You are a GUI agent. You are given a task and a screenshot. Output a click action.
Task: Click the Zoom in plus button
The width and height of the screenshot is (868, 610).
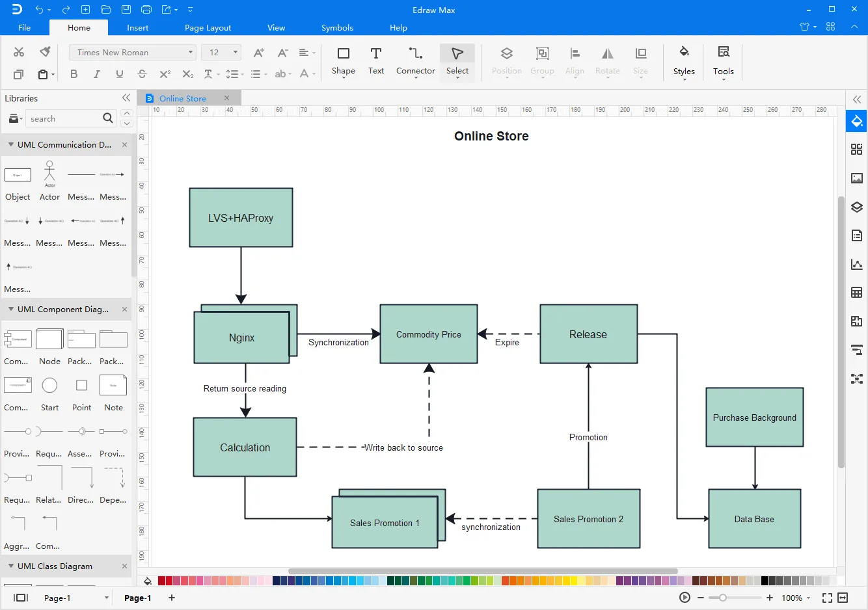click(770, 598)
